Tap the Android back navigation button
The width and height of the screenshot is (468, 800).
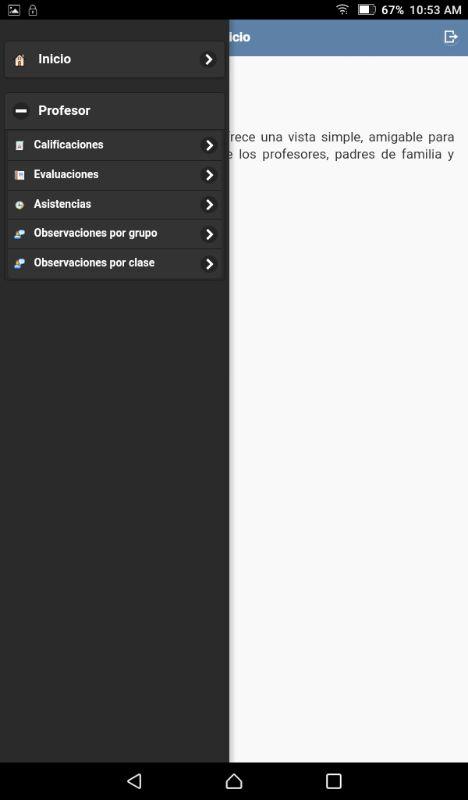click(x=134, y=781)
